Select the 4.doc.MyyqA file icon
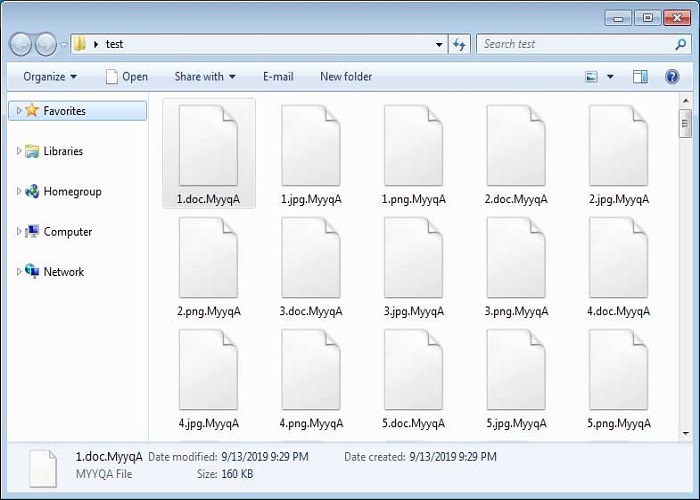The height and width of the screenshot is (500, 700). click(x=618, y=258)
